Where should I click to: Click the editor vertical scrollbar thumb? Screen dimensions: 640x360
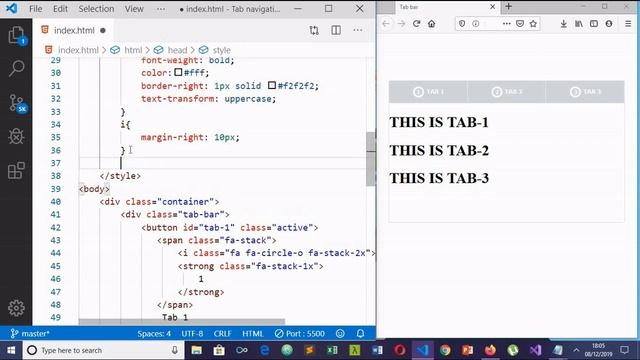point(371,159)
